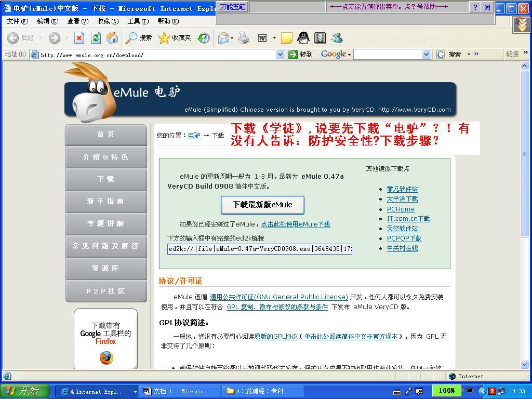Open the PCHome mirror link
This screenshot has height=399, width=532.
coord(401,209)
